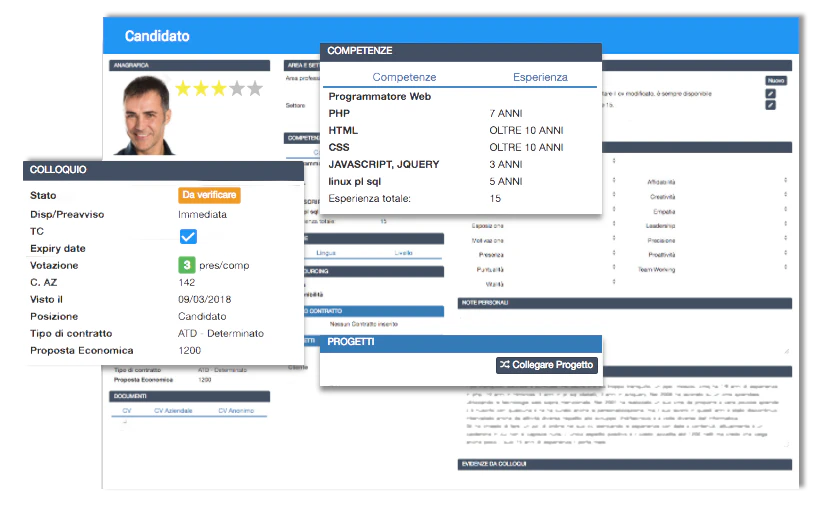Click the ATD - Determinato contract value
This screenshot has width=826, height=513.
(x=221, y=333)
